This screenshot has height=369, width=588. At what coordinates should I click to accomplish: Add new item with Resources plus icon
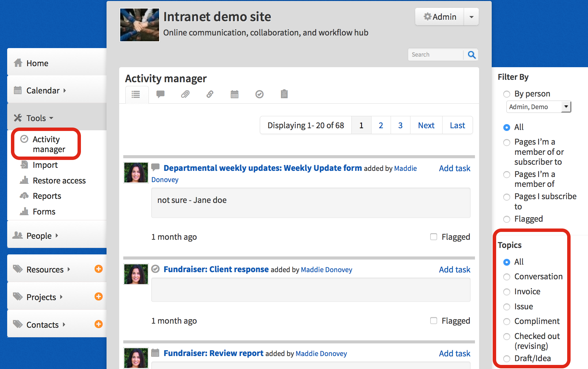[x=98, y=269]
